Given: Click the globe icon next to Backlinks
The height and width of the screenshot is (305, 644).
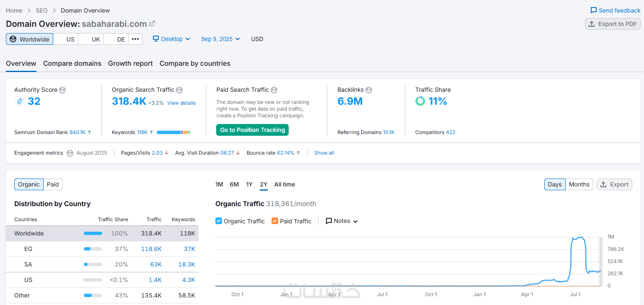Looking at the screenshot, I should click(x=369, y=90).
